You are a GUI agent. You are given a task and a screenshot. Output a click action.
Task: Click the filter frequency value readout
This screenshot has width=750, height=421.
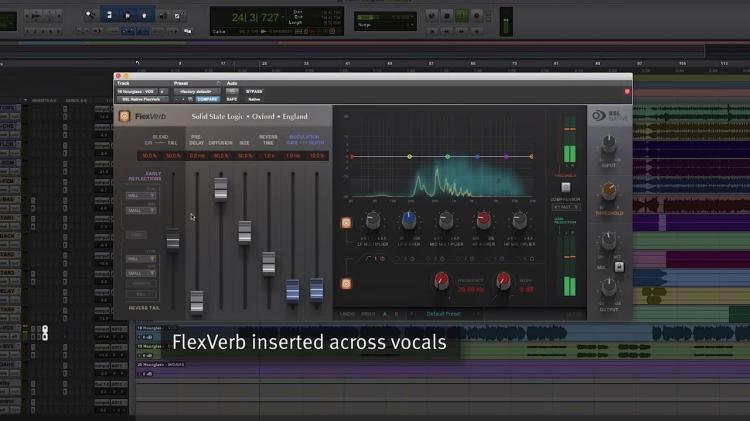click(471, 289)
